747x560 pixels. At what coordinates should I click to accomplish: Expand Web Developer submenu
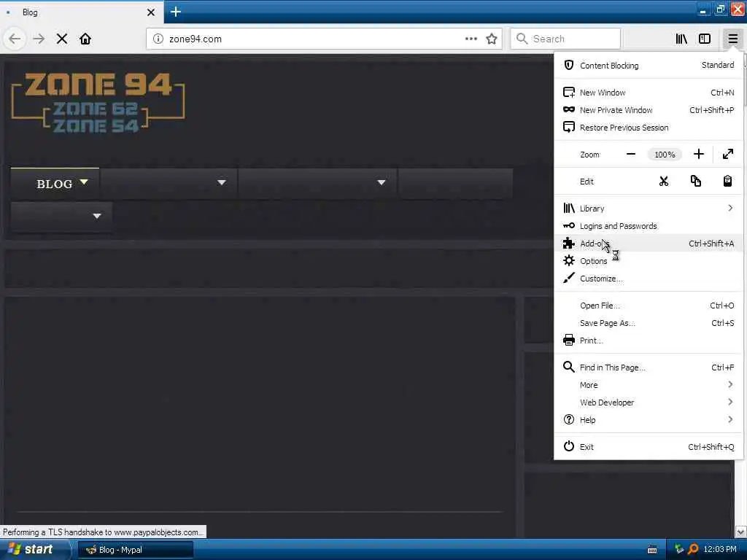[x=649, y=402]
